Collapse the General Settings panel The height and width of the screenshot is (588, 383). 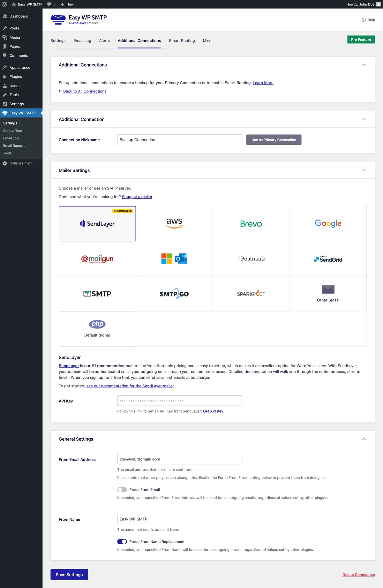point(364,439)
